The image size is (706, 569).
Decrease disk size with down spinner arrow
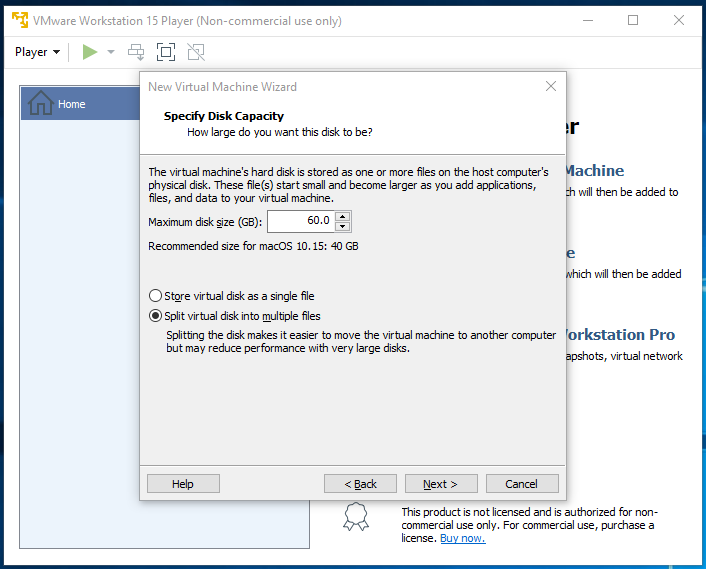click(343, 226)
